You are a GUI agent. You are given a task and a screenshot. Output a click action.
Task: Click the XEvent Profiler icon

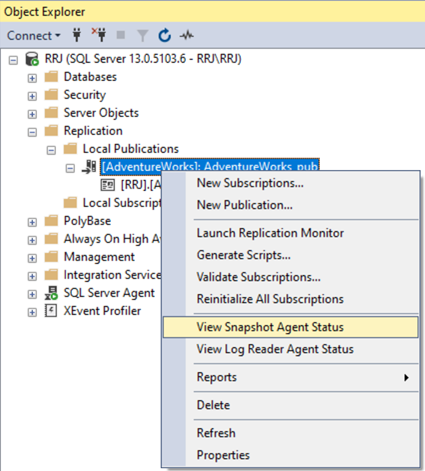coord(51,311)
